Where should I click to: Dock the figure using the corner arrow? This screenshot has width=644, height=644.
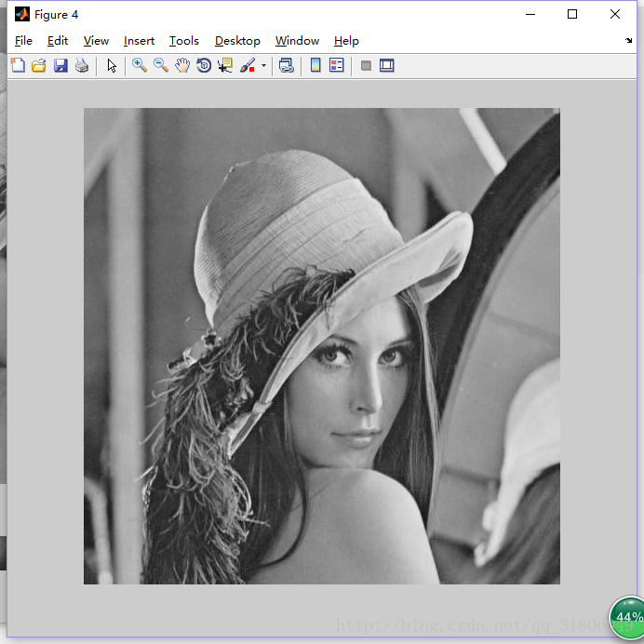point(628,40)
